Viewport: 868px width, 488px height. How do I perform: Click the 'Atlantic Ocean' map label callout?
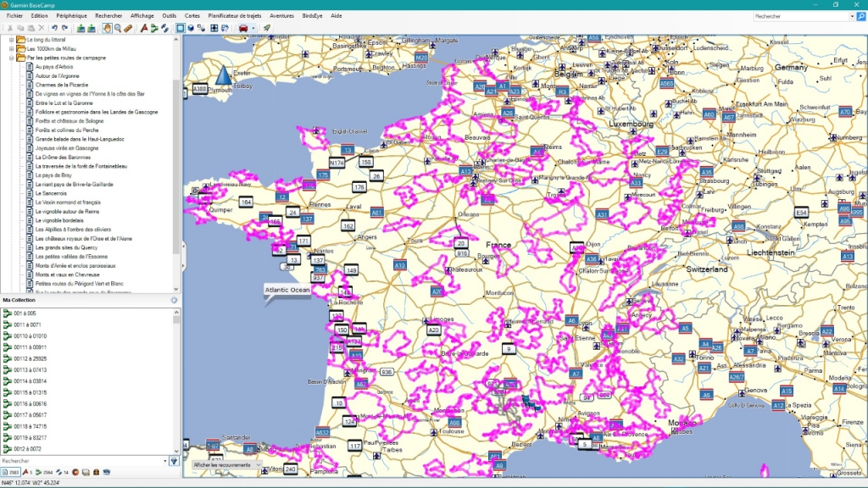click(287, 291)
